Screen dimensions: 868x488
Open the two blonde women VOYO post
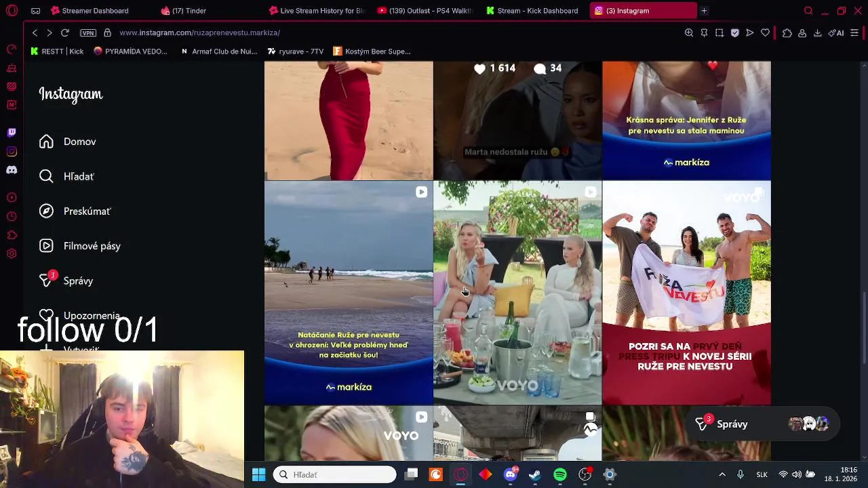pos(517,293)
